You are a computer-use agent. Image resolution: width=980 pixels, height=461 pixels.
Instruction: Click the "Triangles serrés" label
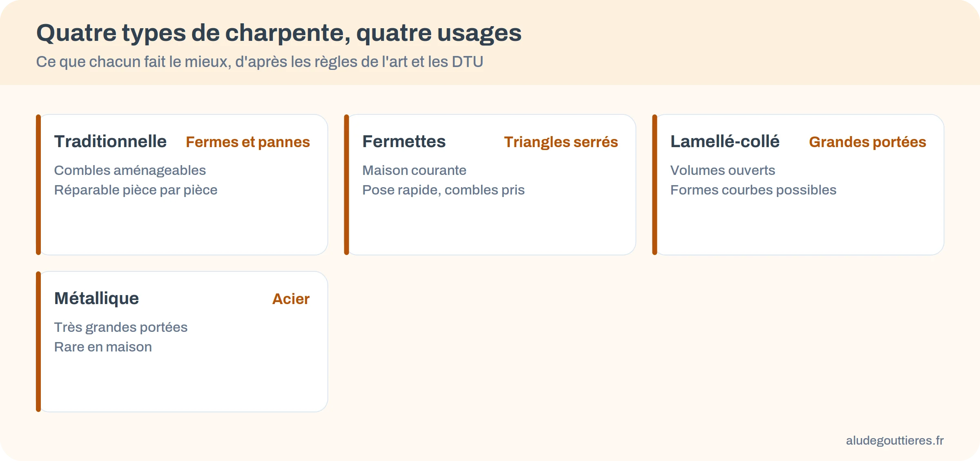click(561, 142)
